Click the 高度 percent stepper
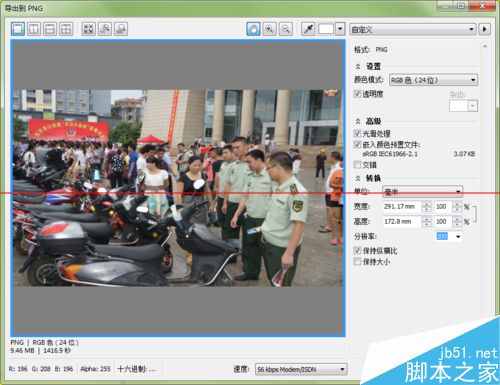The width and height of the screenshot is (500, 385). point(457,222)
